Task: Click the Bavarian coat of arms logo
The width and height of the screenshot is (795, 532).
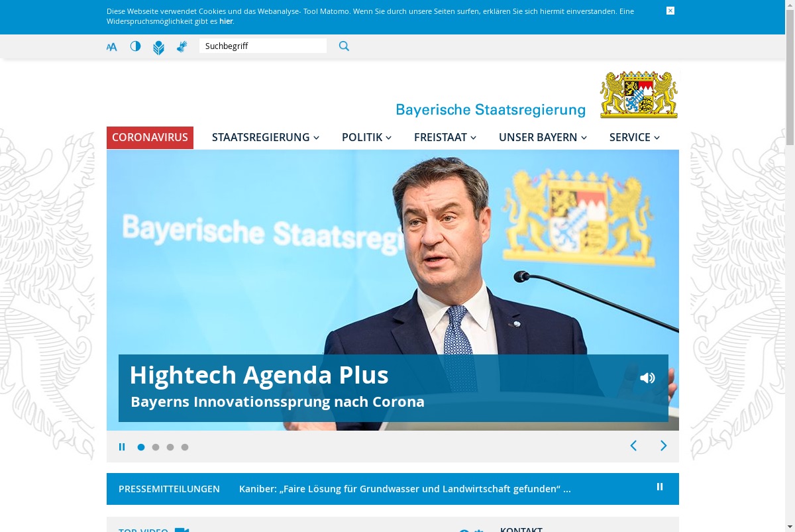Action: [x=639, y=94]
